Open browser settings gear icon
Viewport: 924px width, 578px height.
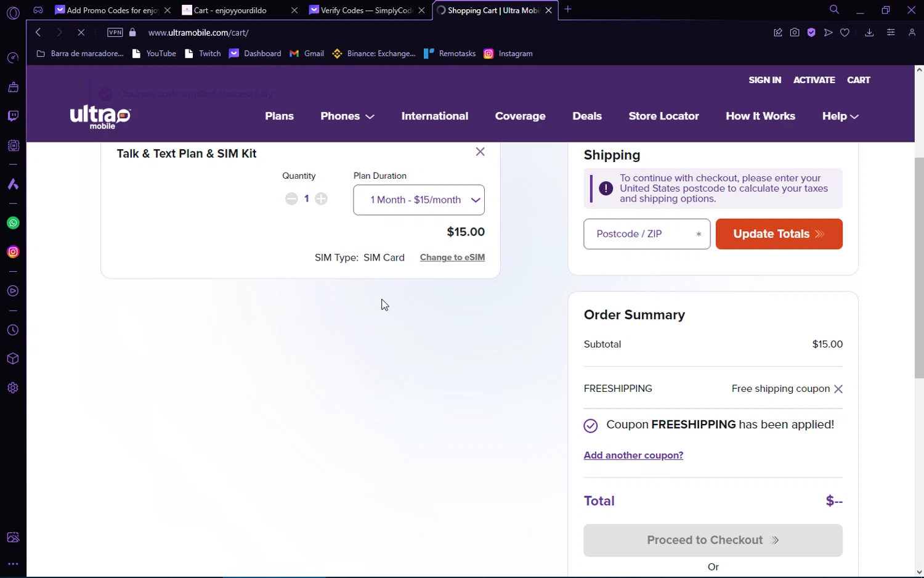(x=13, y=388)
